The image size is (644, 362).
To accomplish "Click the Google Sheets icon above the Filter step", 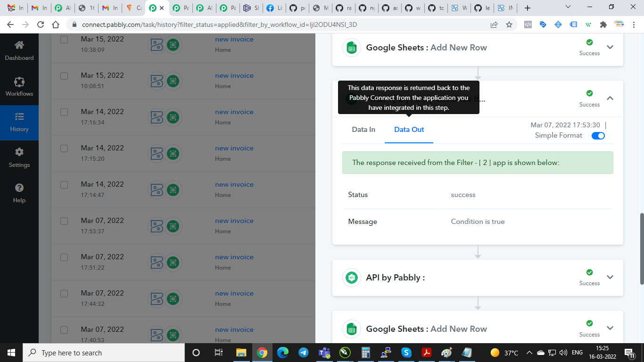I will tap(351, 48).
